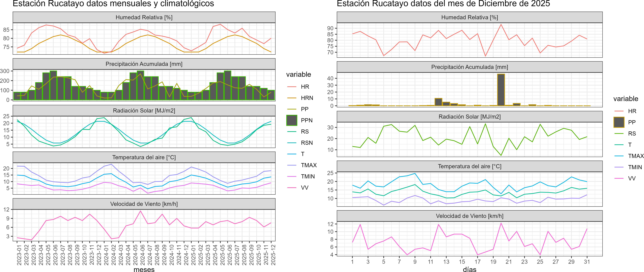Viewport: 644px width, 272px height.
Task: Click the daily Precipitación Acumulada panel header
Action: 470,67
